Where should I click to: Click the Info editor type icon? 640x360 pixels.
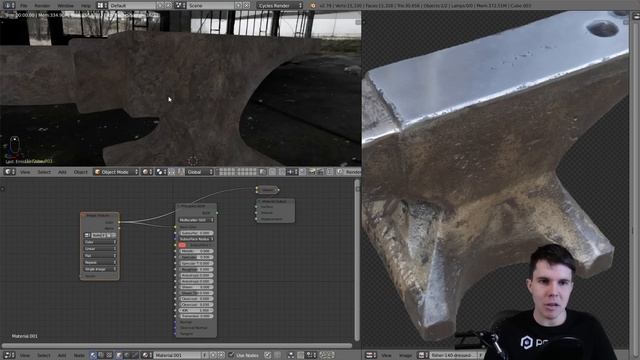(x=9, y=6)
